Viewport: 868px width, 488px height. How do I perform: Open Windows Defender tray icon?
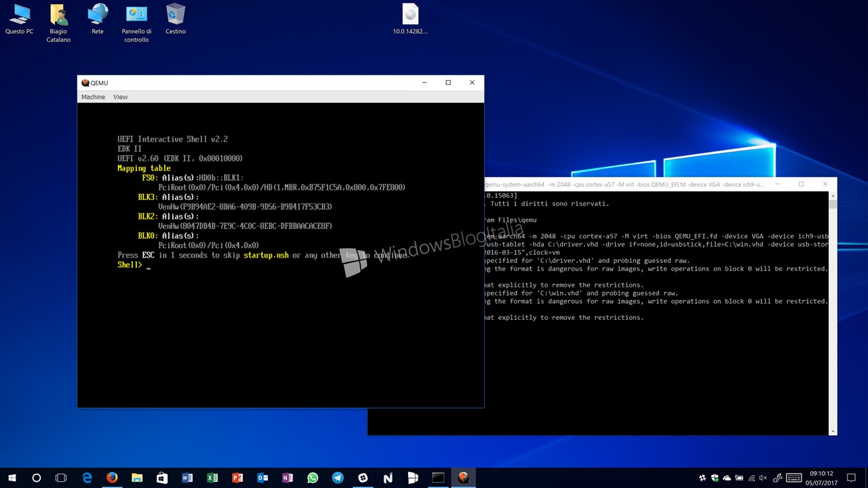point(715,478)
